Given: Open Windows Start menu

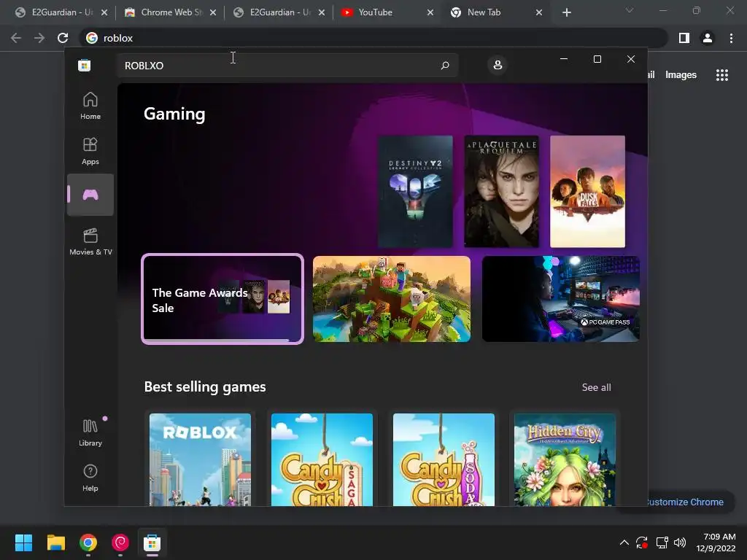Looking at the screenshot, I should [23, 542].
